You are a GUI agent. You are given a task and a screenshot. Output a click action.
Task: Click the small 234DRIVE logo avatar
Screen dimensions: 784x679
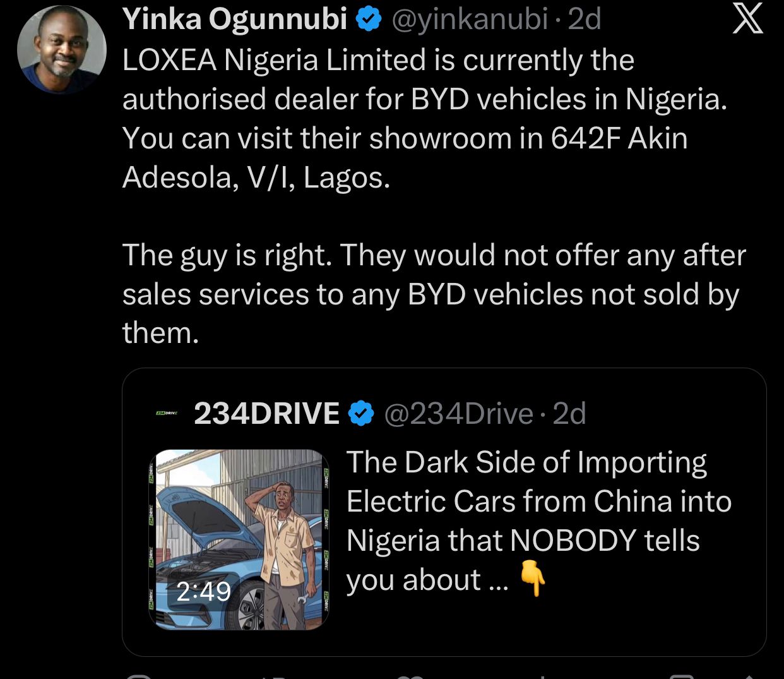[x=167, y=414]
